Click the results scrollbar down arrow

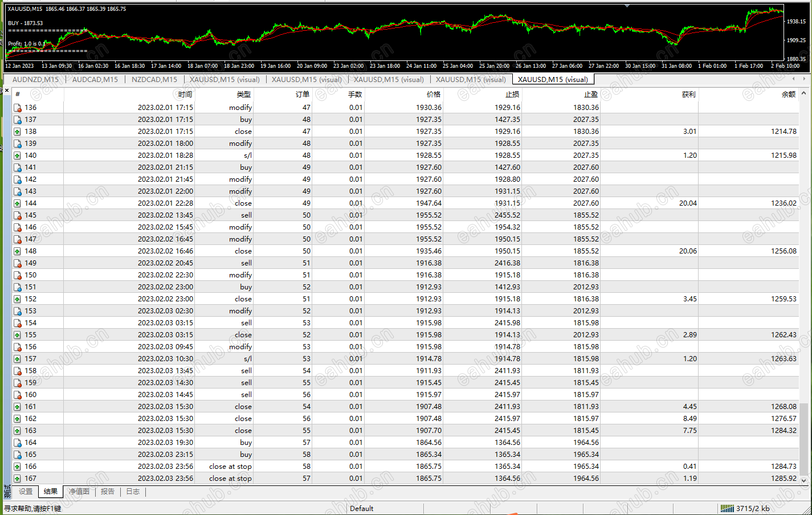[804, 480]
